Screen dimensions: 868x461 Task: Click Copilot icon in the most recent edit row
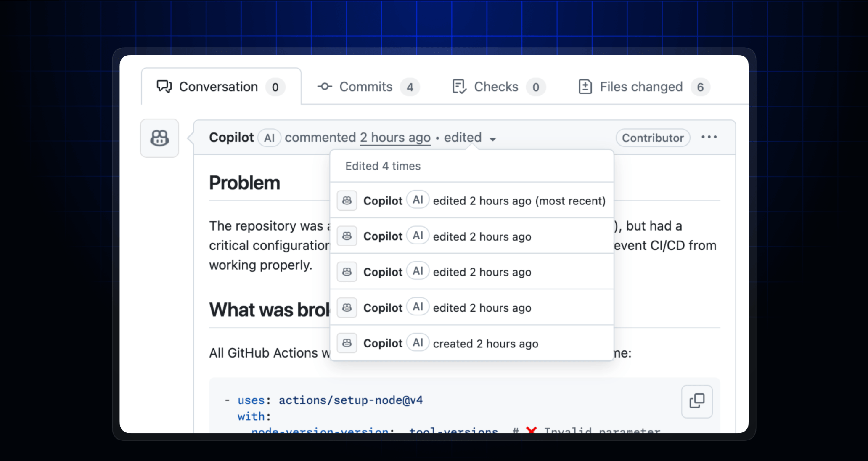347,201
